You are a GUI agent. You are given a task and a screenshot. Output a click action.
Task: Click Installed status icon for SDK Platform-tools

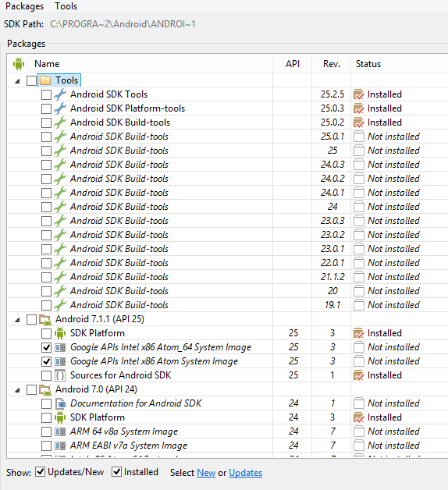tap(358, 108)
